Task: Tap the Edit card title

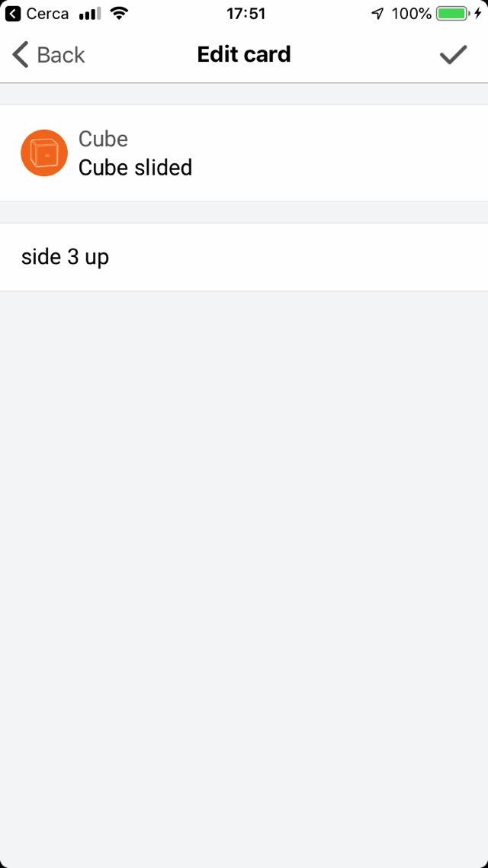Action: click(x=244, y=55)
